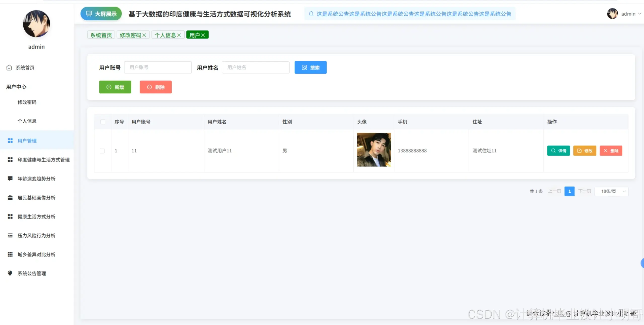644x325 pixels.
Task: Open 压力风险行为分析 with its list icon
Action: coord(10,235)
